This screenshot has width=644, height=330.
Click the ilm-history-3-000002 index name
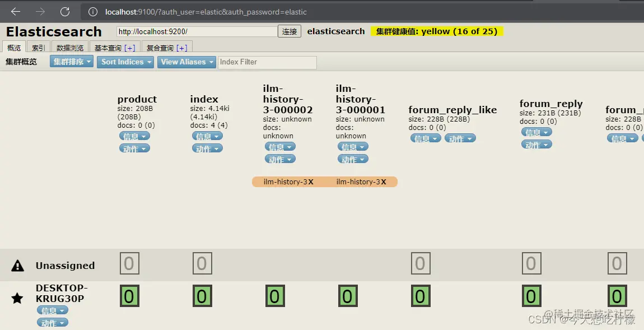click(x=288, y=99)
